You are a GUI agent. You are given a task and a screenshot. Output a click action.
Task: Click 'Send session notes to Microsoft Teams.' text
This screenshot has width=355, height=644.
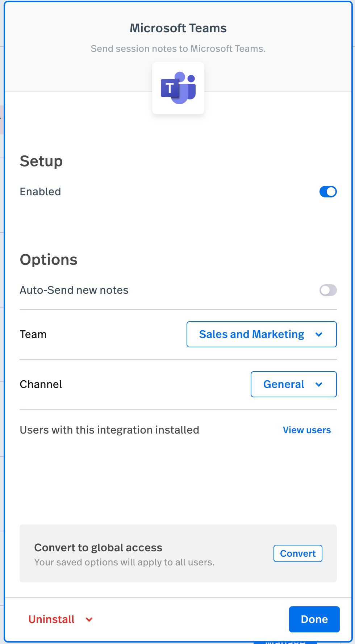[178, 49]
